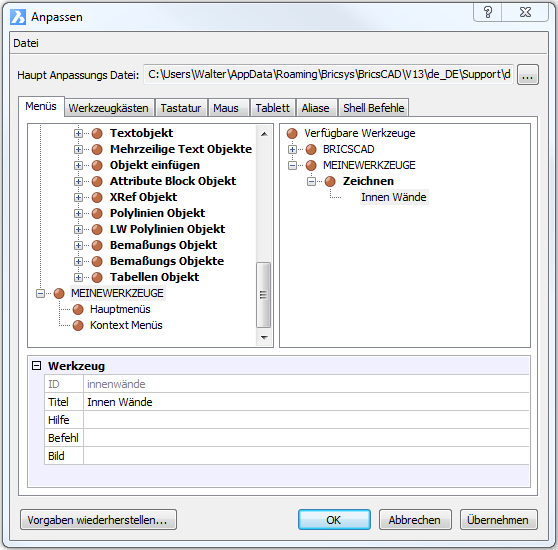Click the Hauptmenüs node icon
Viewport: 558px width, 550px height.
(x=78, y=309)
